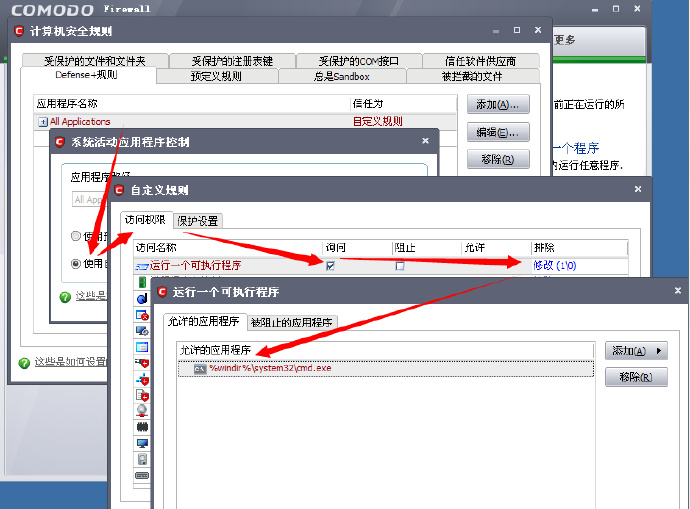Select the %windir%\system32\cmd.exe entry
This screenshot has height=509, width=690.
click(386, 369)
